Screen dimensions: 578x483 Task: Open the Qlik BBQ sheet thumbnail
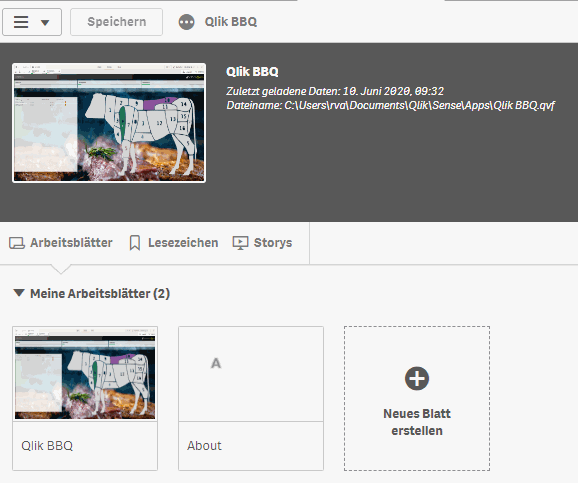pyautogui.click(x=85, y=373)
